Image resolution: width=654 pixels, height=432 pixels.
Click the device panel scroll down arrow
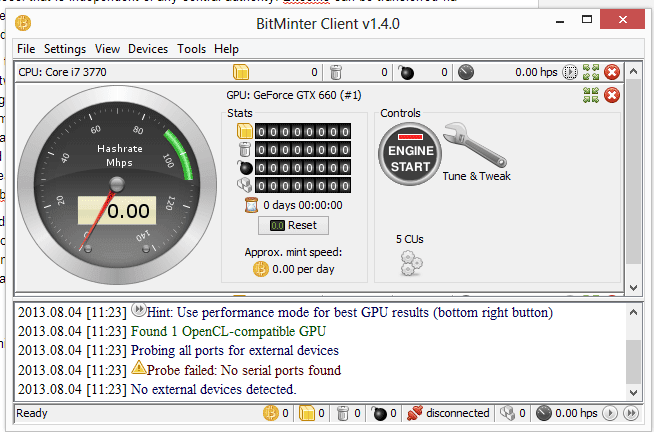[634, 287]
